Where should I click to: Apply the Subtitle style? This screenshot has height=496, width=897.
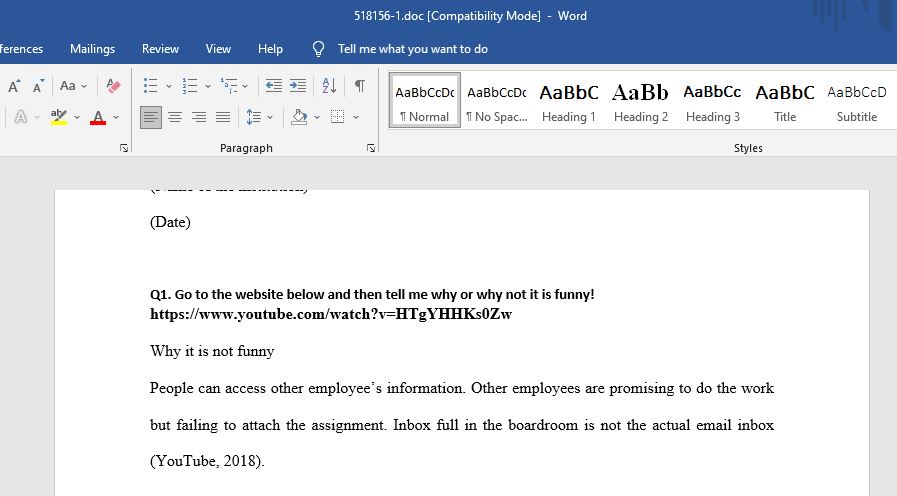pyautogui.click(x=857, y=100)
